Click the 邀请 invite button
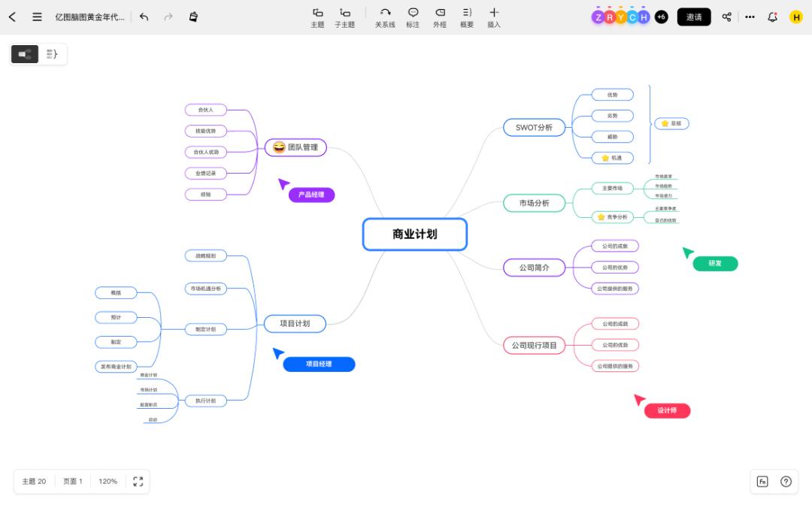Screen dimensions: 812x508 pyautogui.click(x=693, y=17)
